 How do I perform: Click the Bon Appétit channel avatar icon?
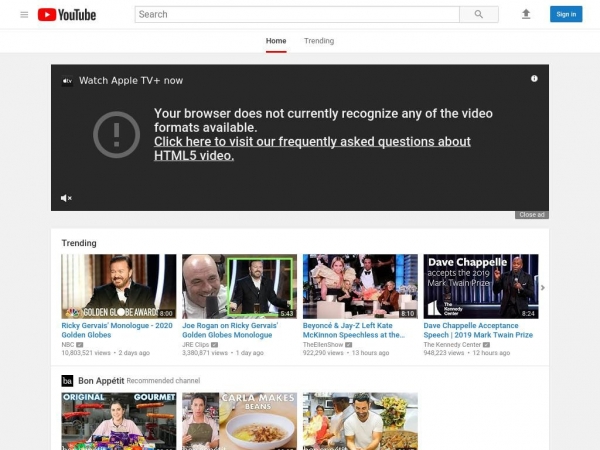click(67, 381)
